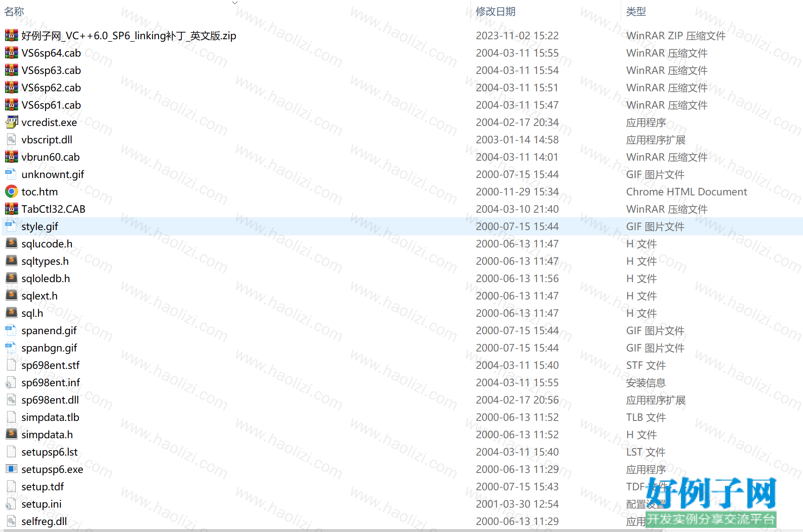Click the Chrome icon next to toc.htm

click(11, 192)
